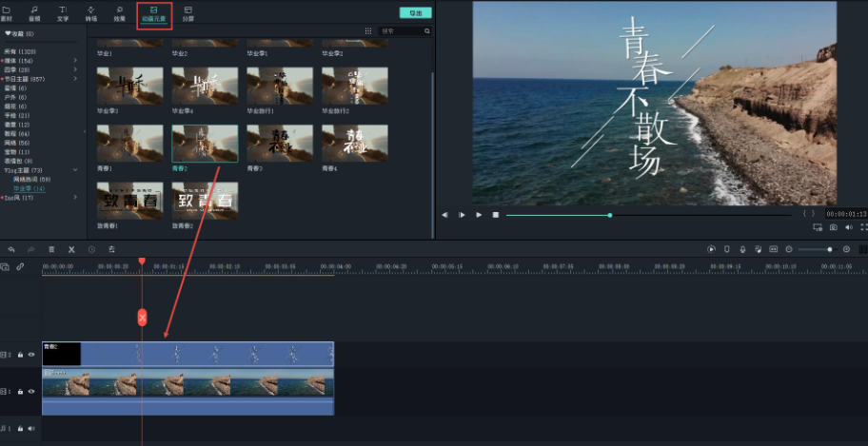Toggle the auto ripple link icon
868x446 pixels.
click(20, 266)
